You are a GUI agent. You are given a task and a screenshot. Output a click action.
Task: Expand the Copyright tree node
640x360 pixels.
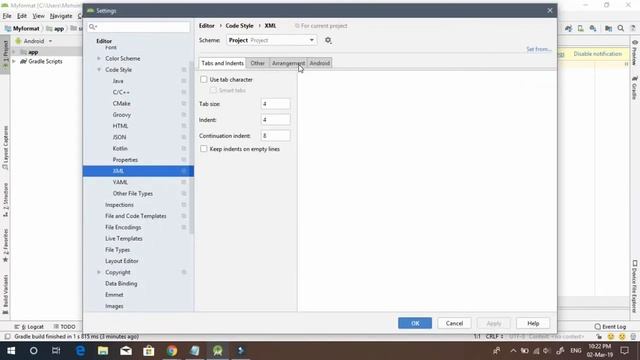tap(99, 272)
